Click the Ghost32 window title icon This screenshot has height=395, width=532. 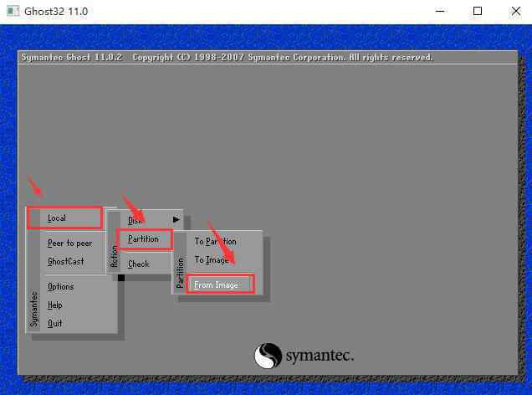point(13,11)
